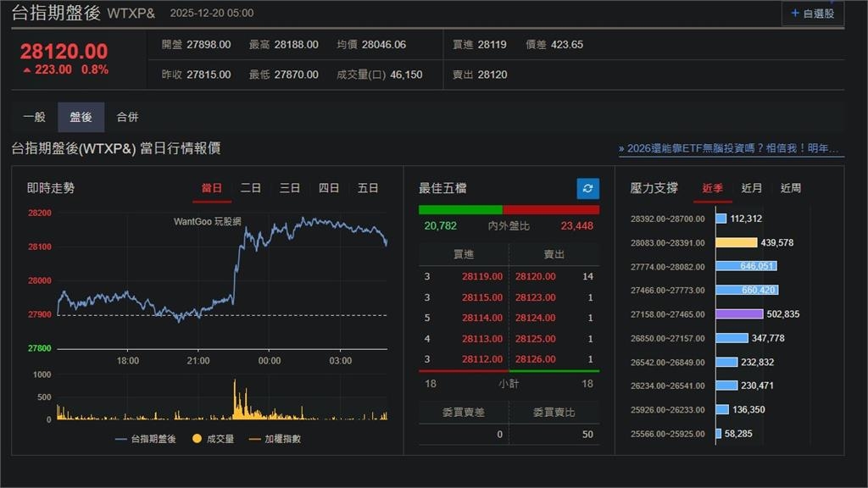The image size is (868, 488).
Task: Refresh the 最佳五檔 quote panel
Action: click(587, 189)
